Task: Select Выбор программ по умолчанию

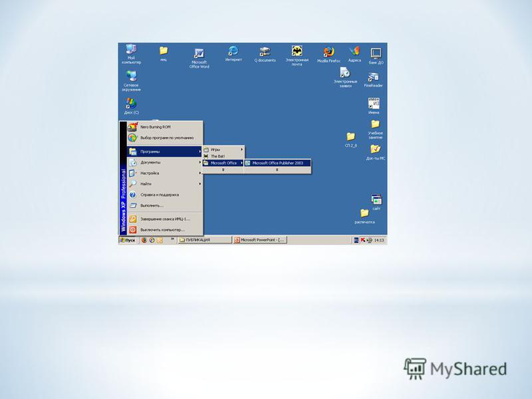Action: 165,138
